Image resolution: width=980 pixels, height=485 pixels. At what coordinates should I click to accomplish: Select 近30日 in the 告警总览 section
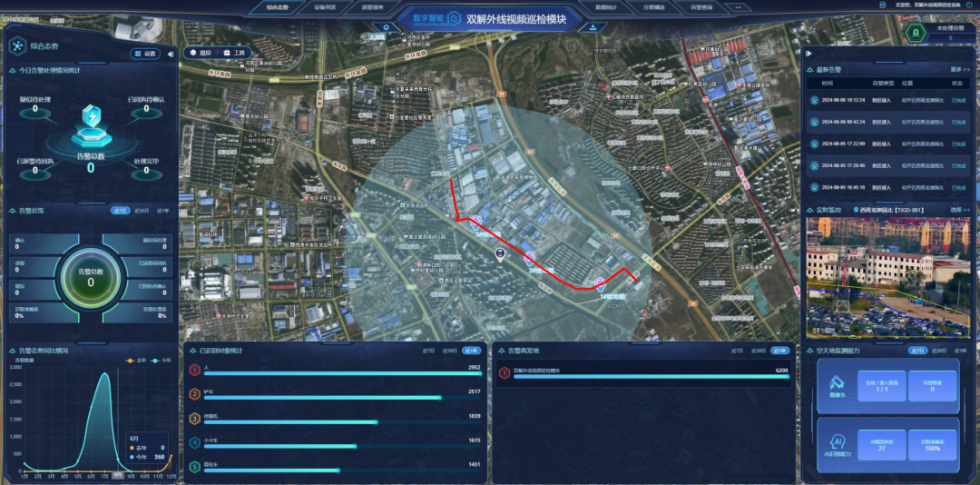[x=142, y=211]
